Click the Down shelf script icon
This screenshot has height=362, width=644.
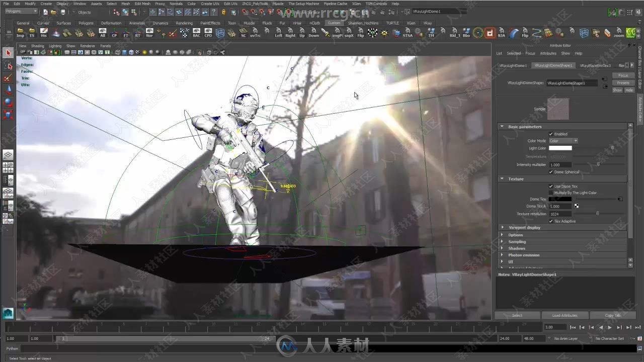click(314, 33)
